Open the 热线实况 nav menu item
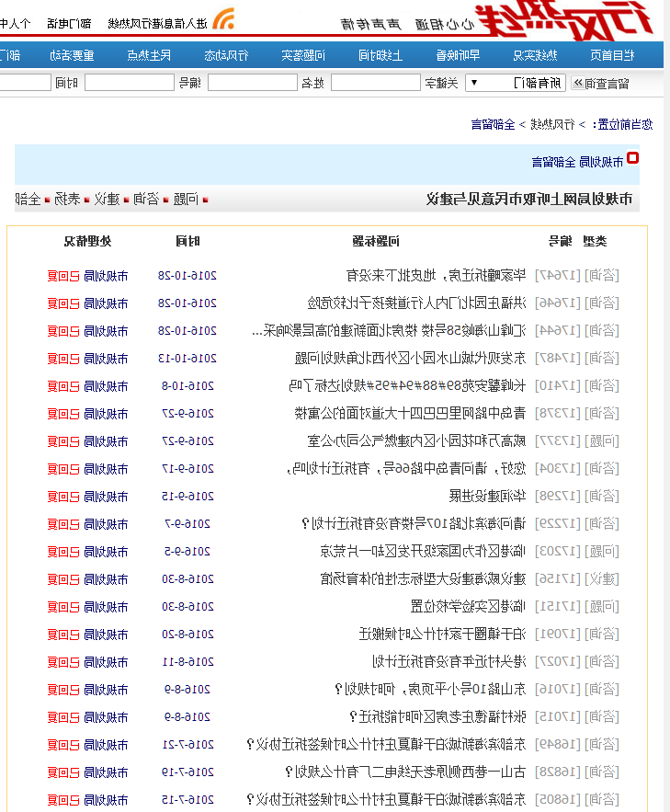The image size is (670, 812). 535,55
